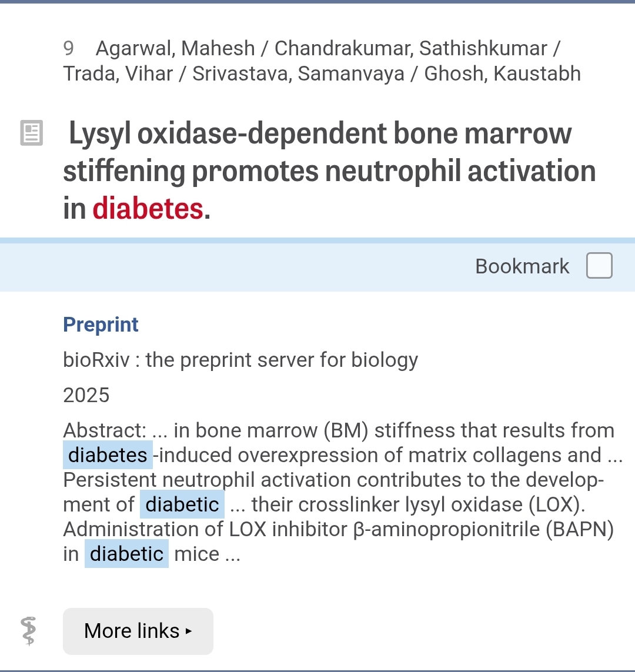Click the article document icon beside title
Image resolution: width=635 pixels, height=672 pixels.
pyautogui.click(x=32, y=133)
